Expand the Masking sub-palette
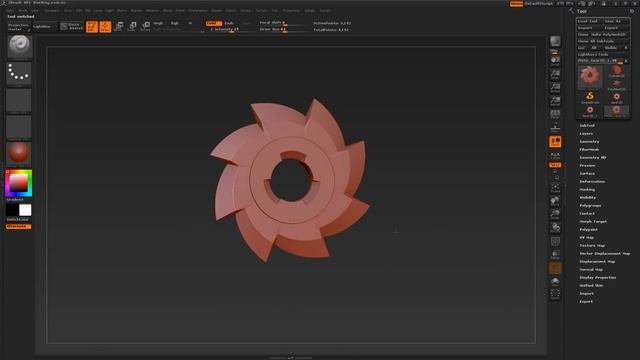Screen dimensions: 640x360 tap(587, 189)
